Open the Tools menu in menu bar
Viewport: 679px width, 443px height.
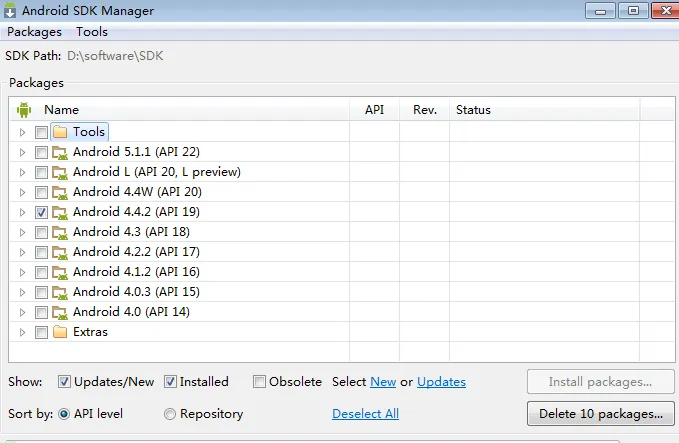tap(92, 32)
